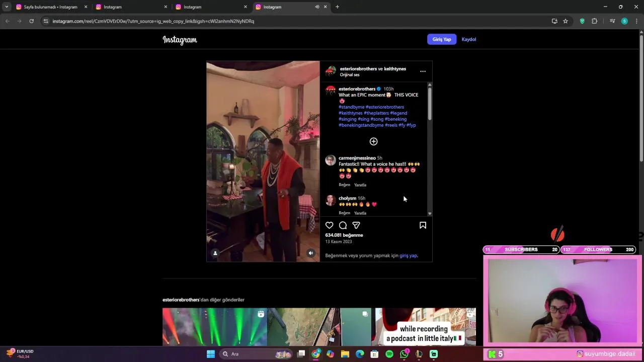
Task: Click 'Yanıtla' under cholysm's comment
Action: pos(360,213)
